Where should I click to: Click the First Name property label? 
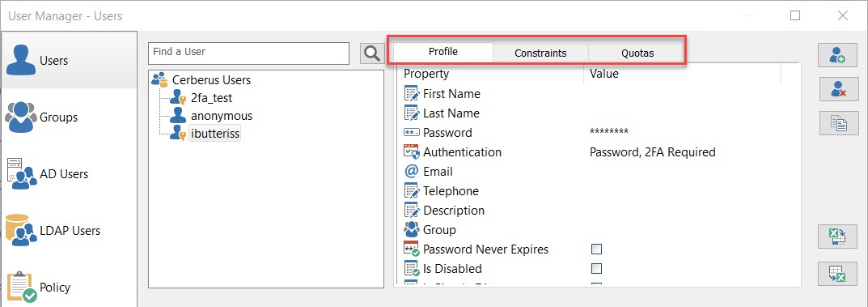point(451,94)
